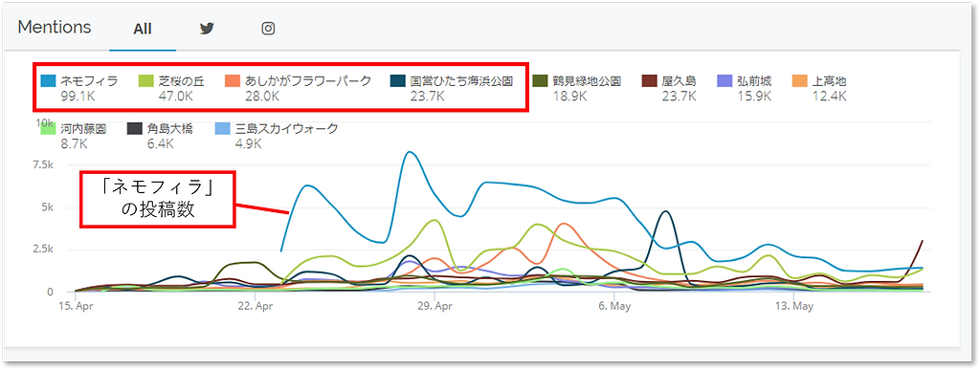Click the 三島スカイウォーク legend label

287,129
